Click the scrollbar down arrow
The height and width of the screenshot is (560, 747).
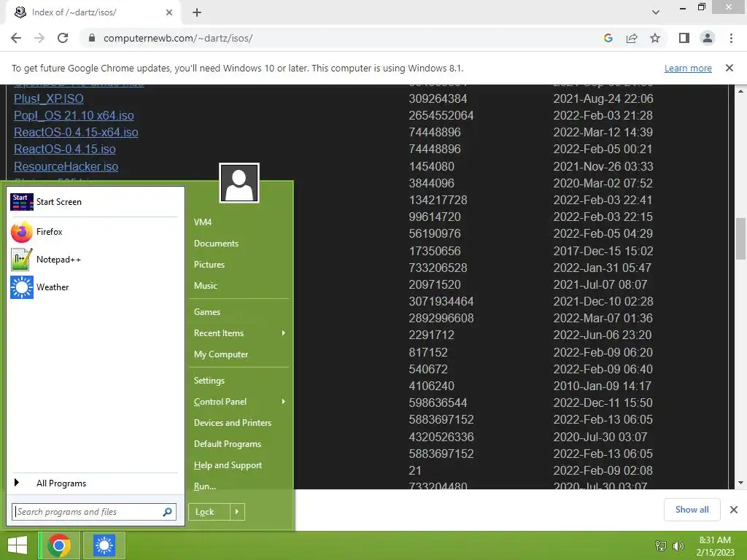pos(740,483)
